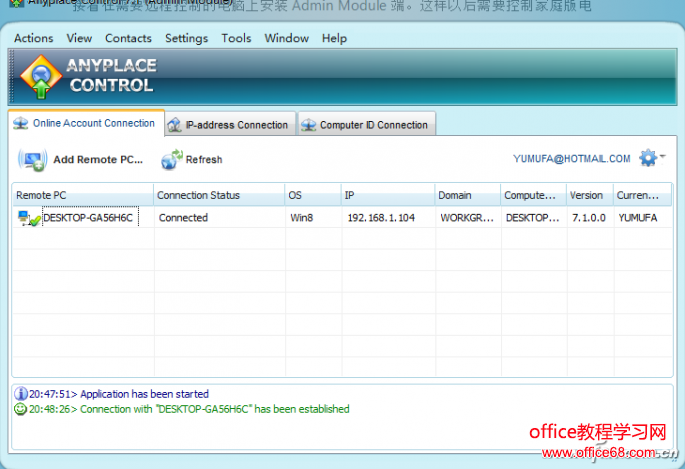Click the green smiley log icon

coord(21,409)
